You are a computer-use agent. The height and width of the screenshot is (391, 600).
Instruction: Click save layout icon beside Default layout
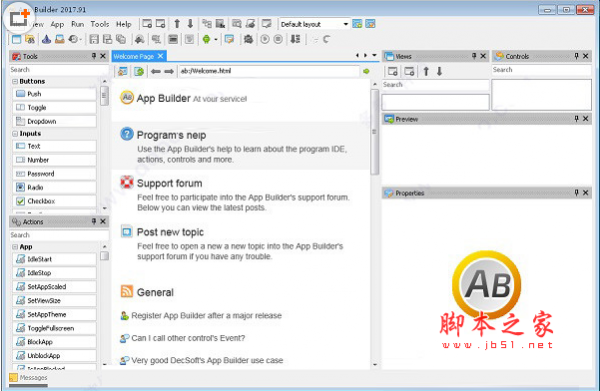[x=357, y=24]
